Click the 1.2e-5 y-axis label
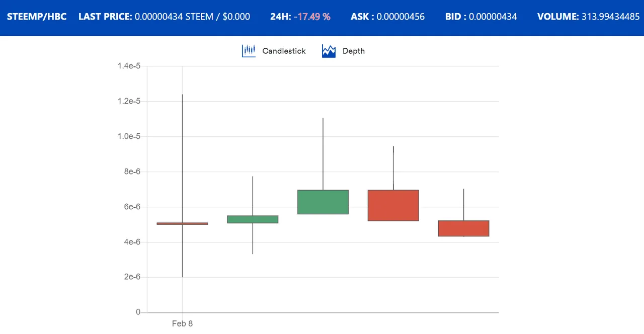The image size is (644, 334). pyautogui.click(x=129, y=101)
